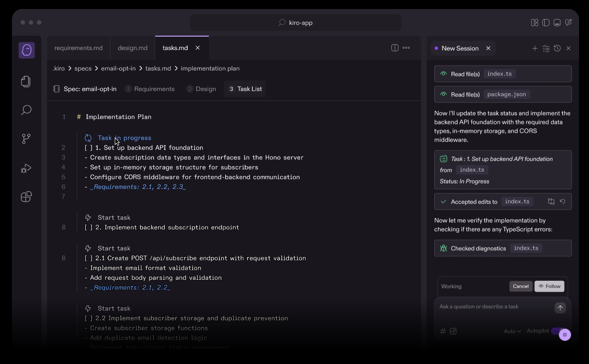Open the Design spec step

pyautogui.click(x=201, y=89)
